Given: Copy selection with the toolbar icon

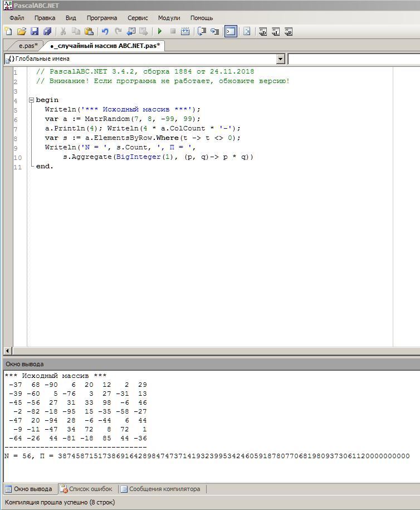Looking at the screenshot, I should (76, 31).
